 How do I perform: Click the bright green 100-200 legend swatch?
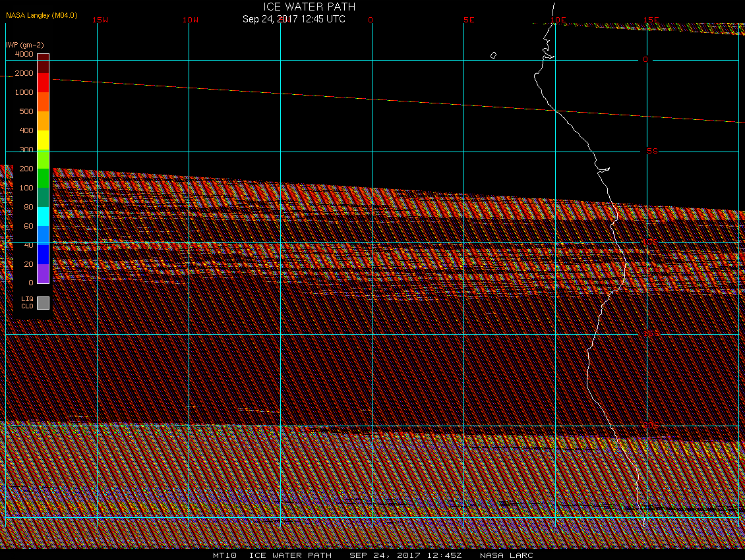43,178
